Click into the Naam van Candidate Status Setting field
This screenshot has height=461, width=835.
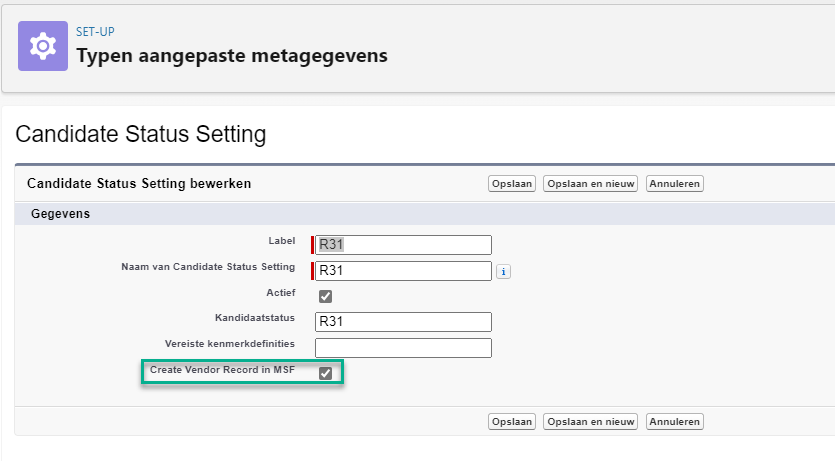[x=403, y=271]
